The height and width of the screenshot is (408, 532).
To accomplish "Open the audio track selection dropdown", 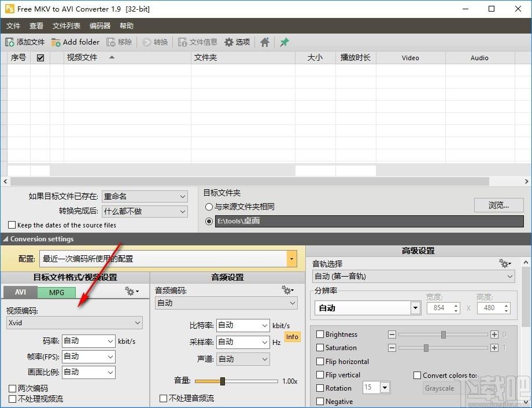I will 413,276.
